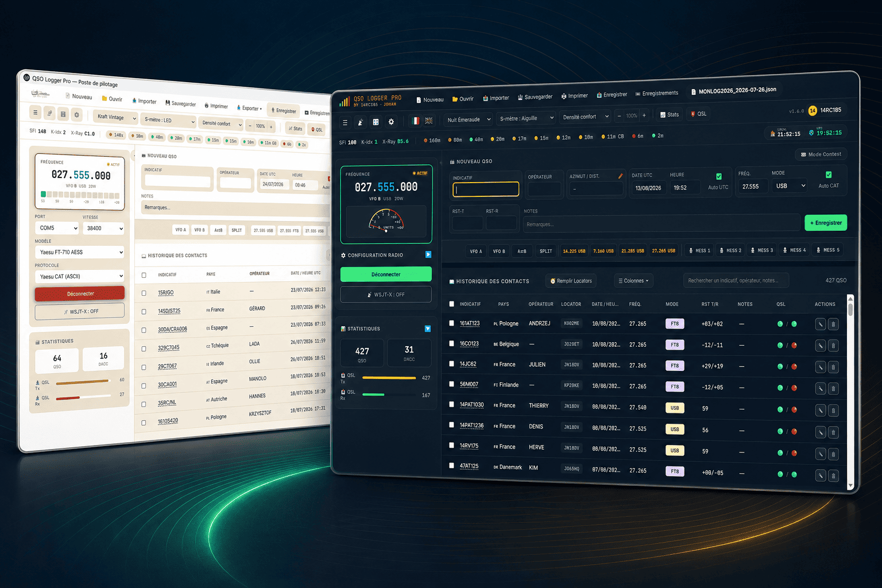The width and height of the screenshot is (882, 588).
Task: Delete the 14PAT1030 contact row
Action: pos(833,410)
